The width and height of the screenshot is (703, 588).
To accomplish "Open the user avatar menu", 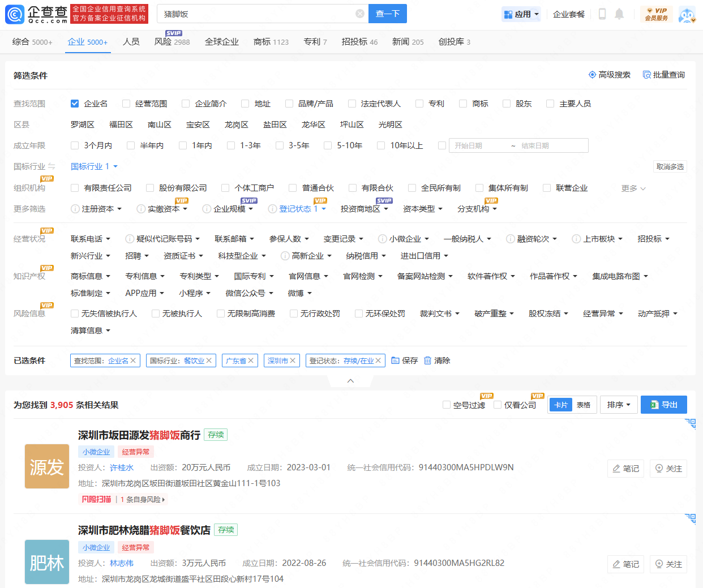I will 687,15.
